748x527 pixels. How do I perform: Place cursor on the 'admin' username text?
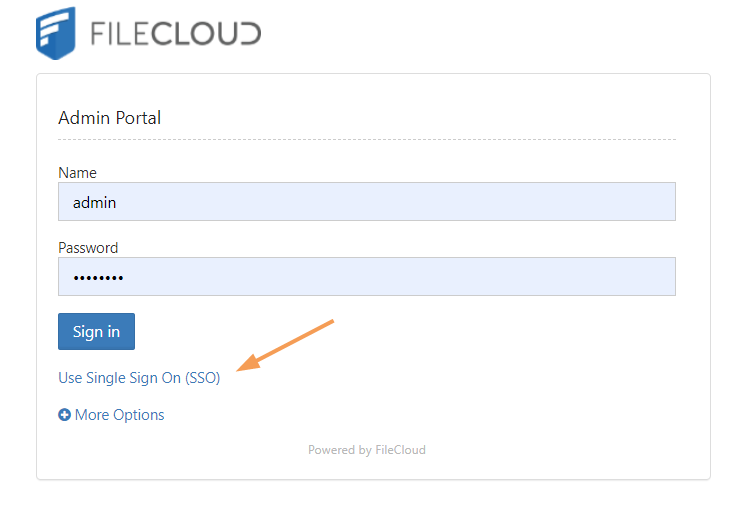point(95,202)
